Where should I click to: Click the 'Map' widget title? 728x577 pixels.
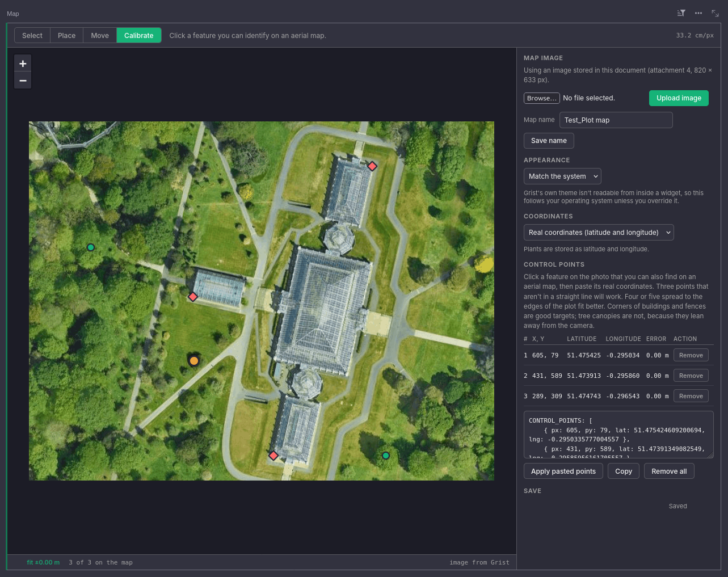pyautogui.click(x=13, y=14)
